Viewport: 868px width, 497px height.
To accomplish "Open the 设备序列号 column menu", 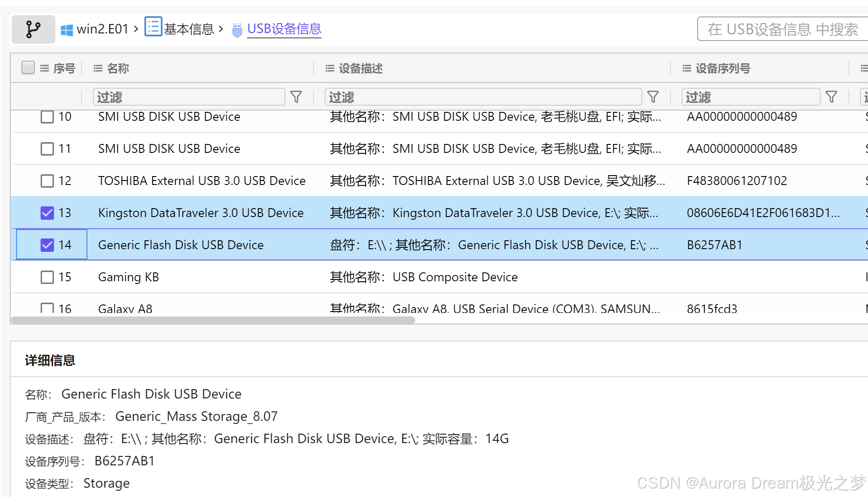I will 686,68.
